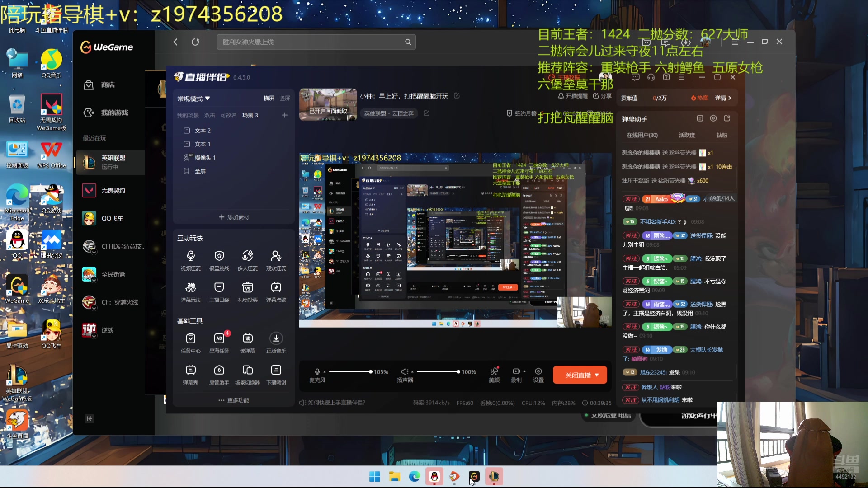The image size is (868, 488).
Task: Expand microphone device options arrow
Action: pos(325,372)
